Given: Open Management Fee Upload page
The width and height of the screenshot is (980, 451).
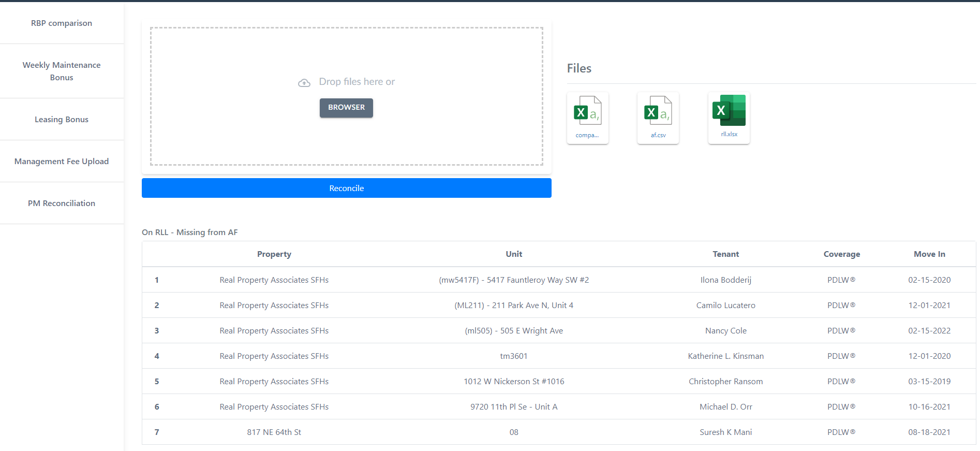Looking at the screenshot, I should pos(62,162).
